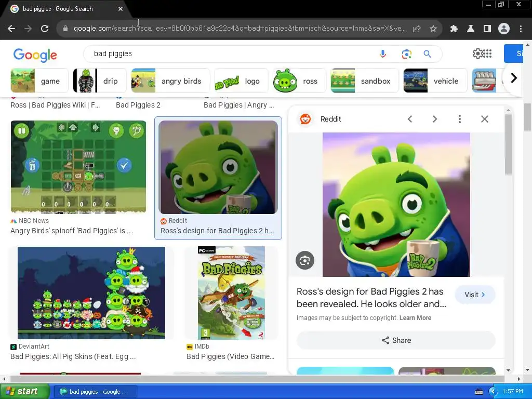Open the Learn More copyright link
Screen dimensions: 532x399
coord(415,318)
